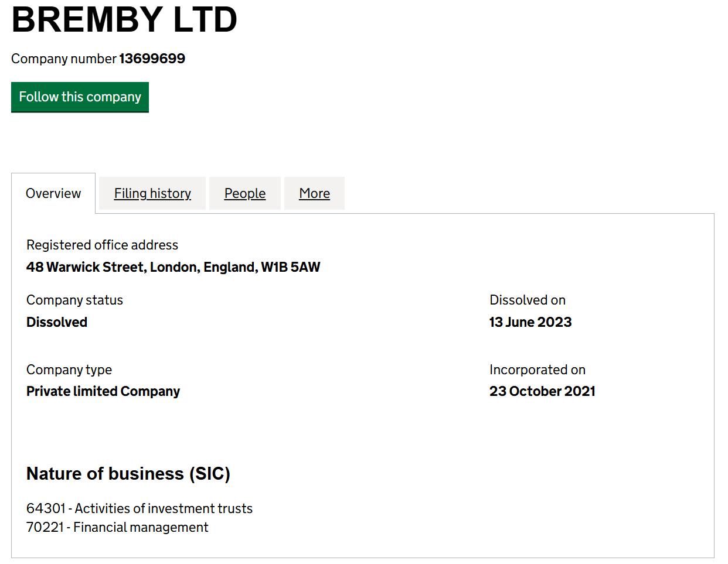Click the company number 13699699

(x=152, y=59)
